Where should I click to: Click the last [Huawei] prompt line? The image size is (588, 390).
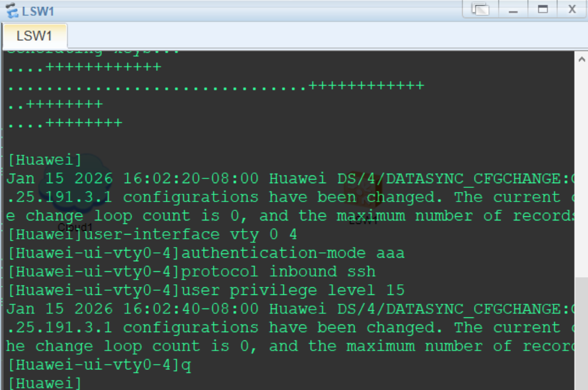pos(44,383)
